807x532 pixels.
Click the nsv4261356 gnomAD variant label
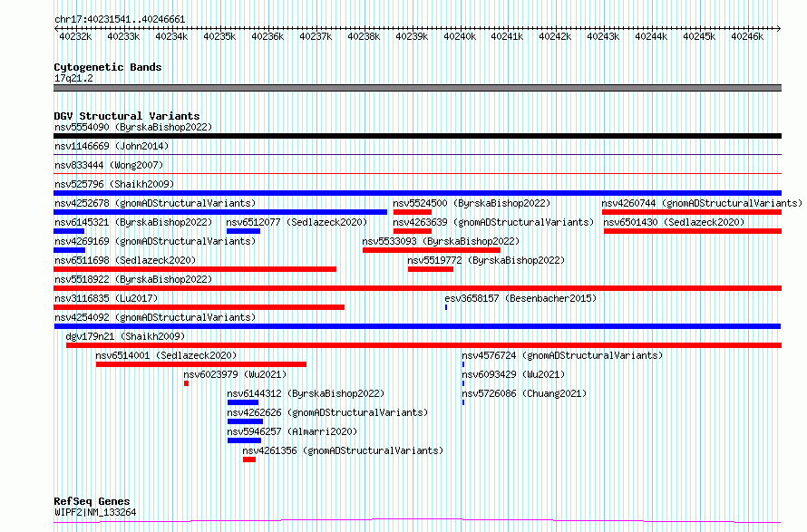343,450
